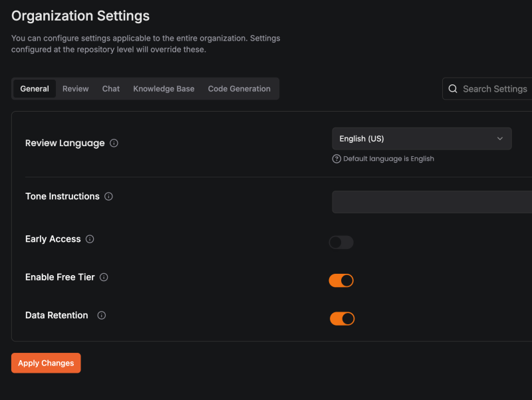This screenshot has width=532, height=400.
Task: Click the Early Access info icon
Action: [90, 239]
